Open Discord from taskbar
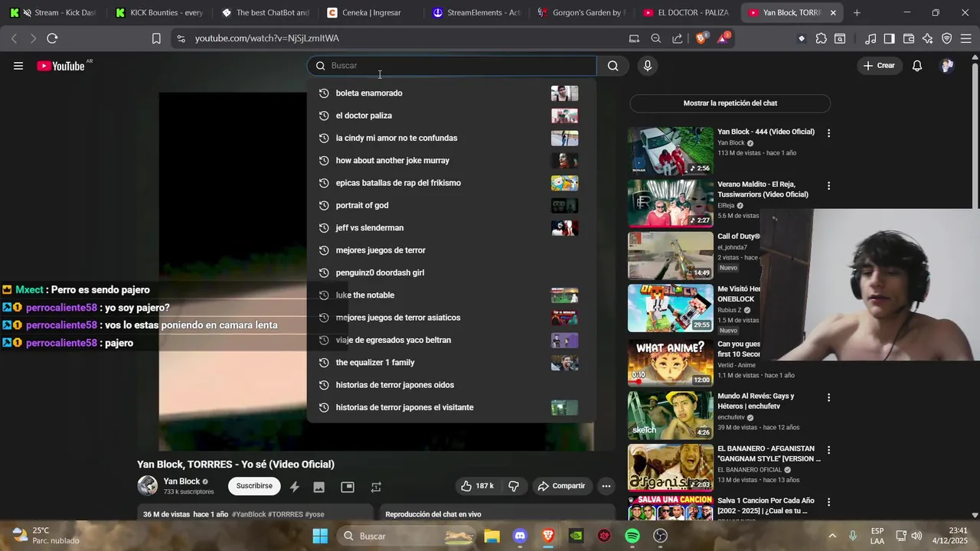980x551 pixels. (x=521, y=536)
